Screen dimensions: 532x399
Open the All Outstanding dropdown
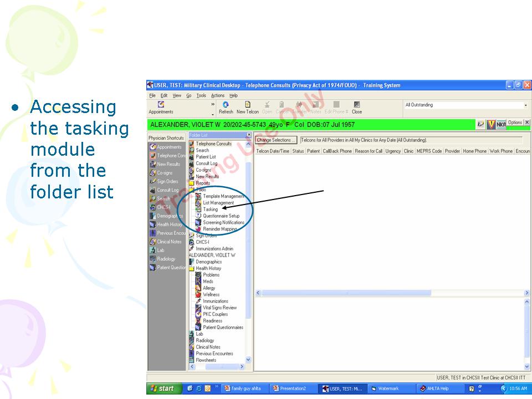coord(525,105)
